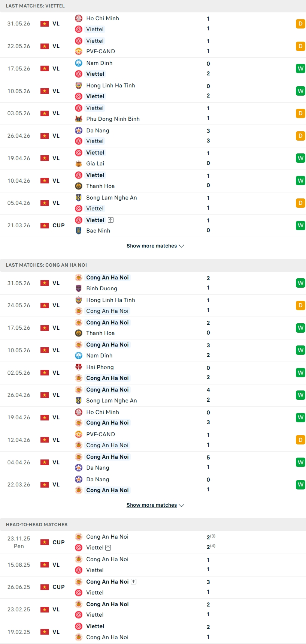Click the Ho Chi Minh club crest on 31.05.26
Image resolution: width=306 pixels, height=644 pixels.
point(79,18)
